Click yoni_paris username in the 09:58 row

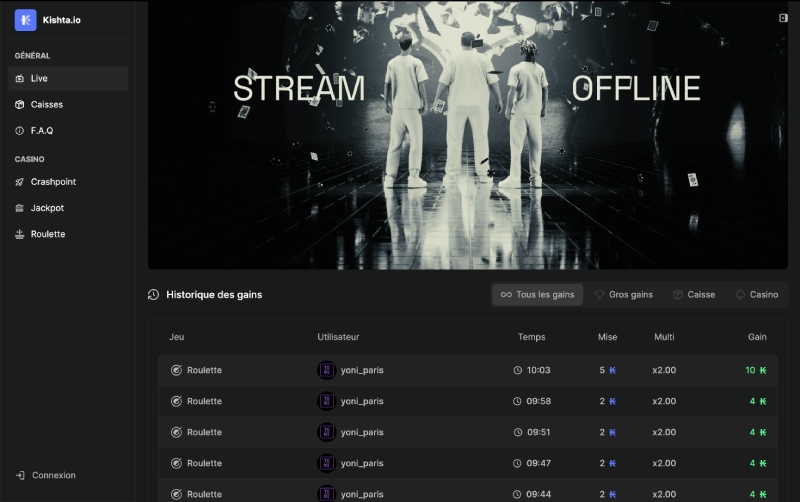click(362, 401)
